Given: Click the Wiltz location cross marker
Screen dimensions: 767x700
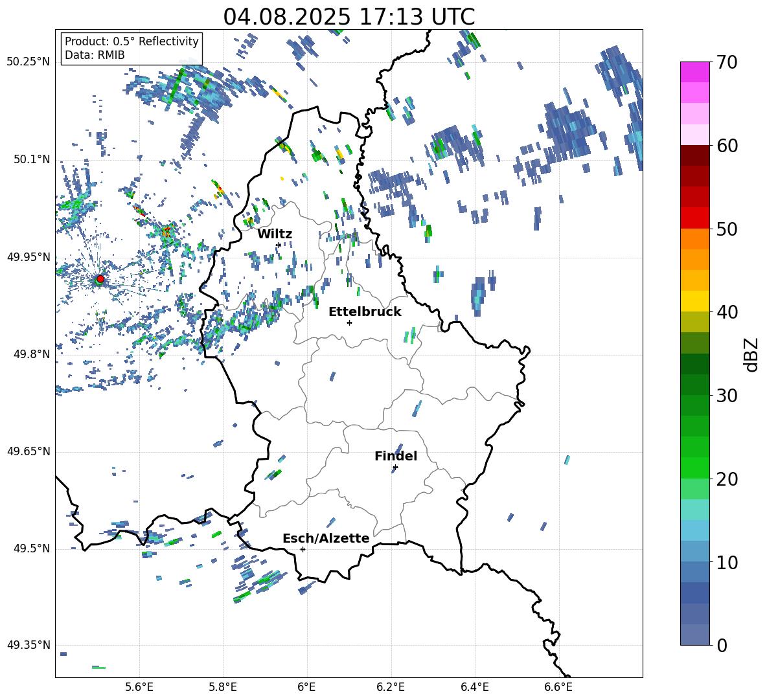Looking at the screenshot, I should click(279, 245).
